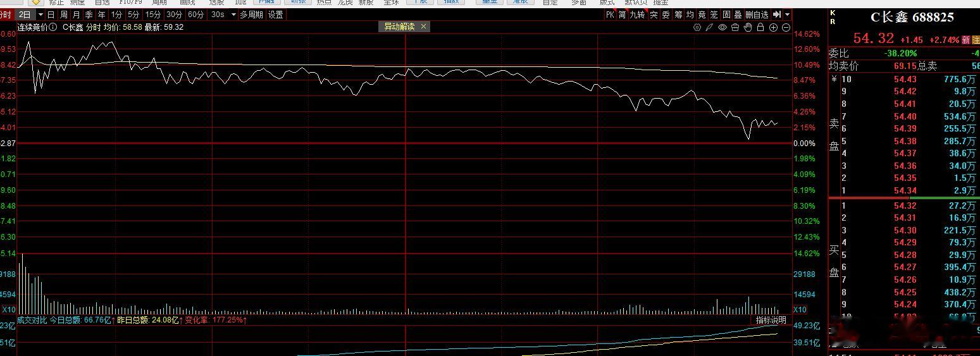The height and width of the screenshot is (356, 980).
Task: Select the hand pan tool
Action: [x=748, y=27]
